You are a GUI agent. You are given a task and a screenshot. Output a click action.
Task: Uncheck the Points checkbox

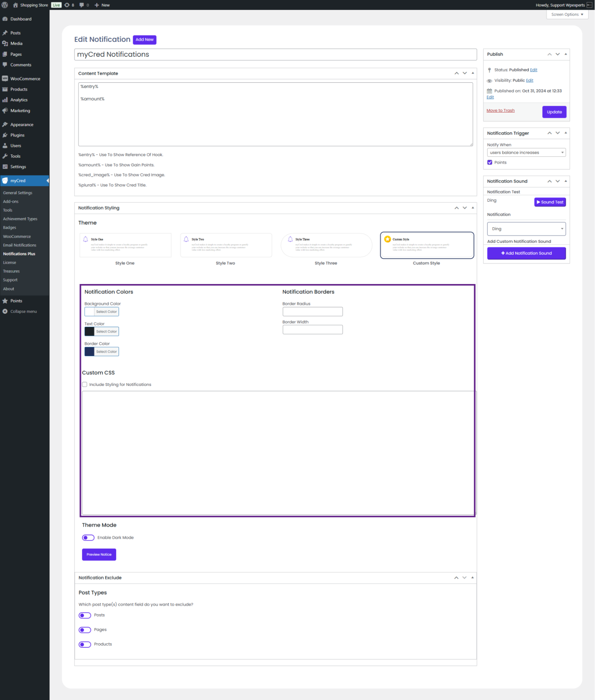coord(490,162)
